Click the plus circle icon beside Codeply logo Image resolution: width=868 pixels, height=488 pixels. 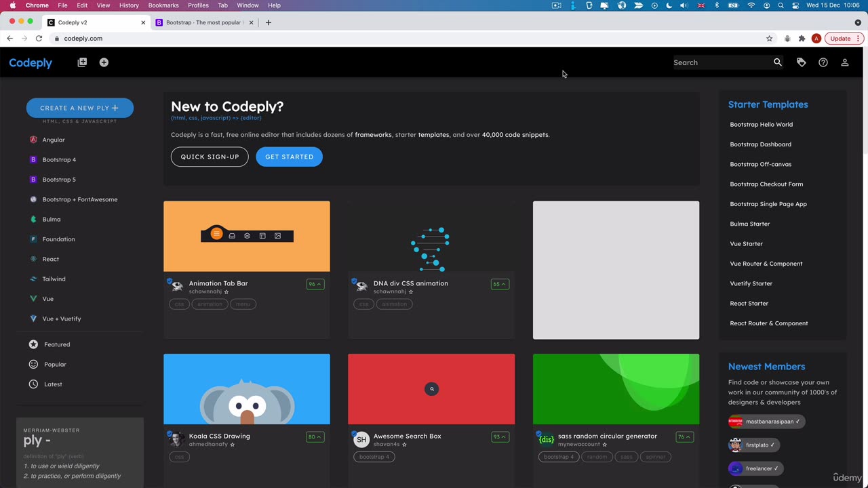pyautogui.click(x=104, y=62)
